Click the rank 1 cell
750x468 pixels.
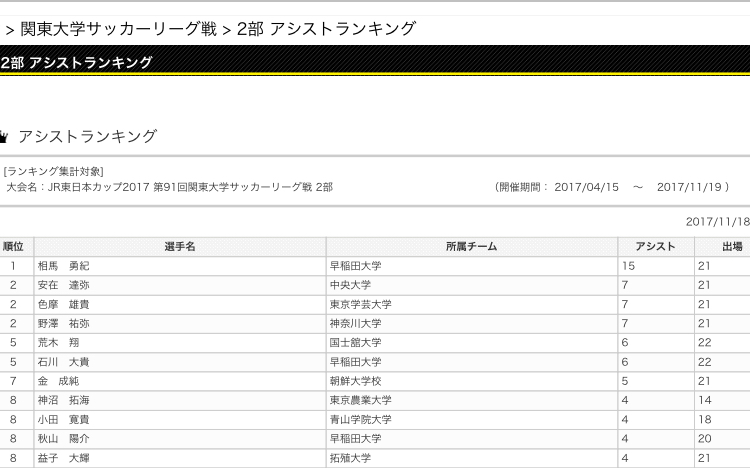13,266
